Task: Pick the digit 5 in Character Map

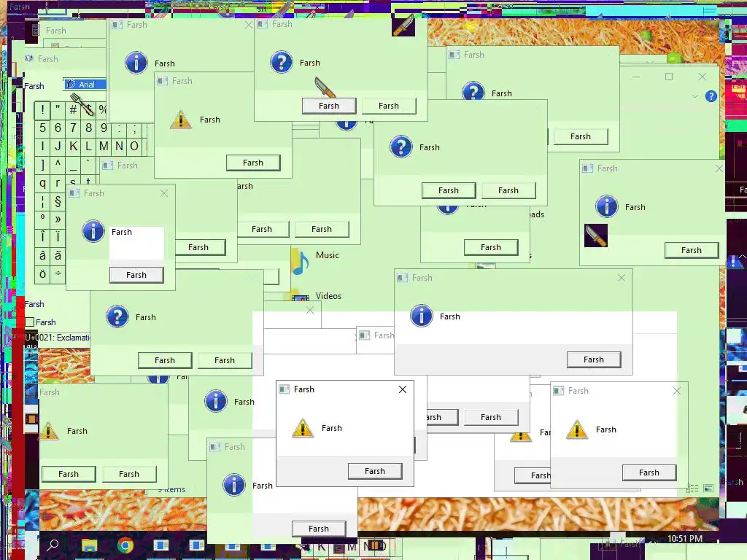Action: (x=42, y=128)
